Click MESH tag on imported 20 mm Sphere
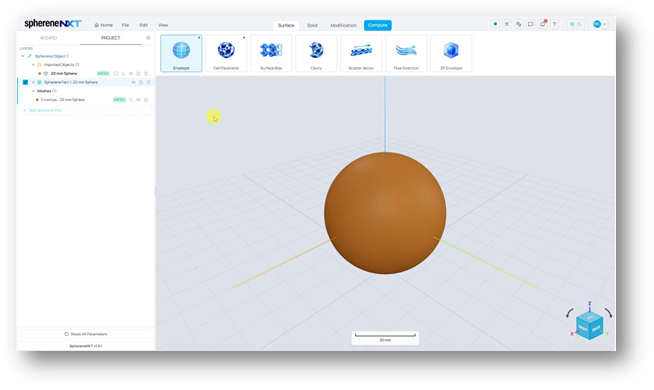654x390 pixels. tap(103, 73)
